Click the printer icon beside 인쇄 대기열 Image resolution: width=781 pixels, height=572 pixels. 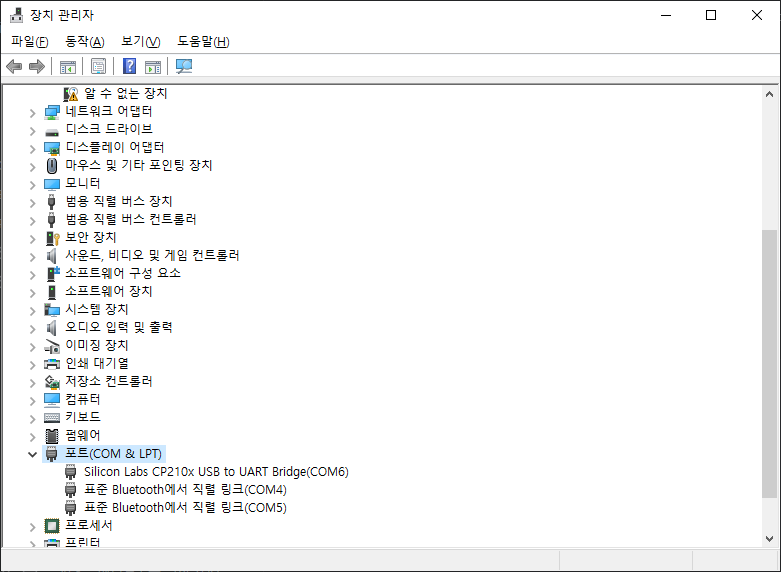52,364
